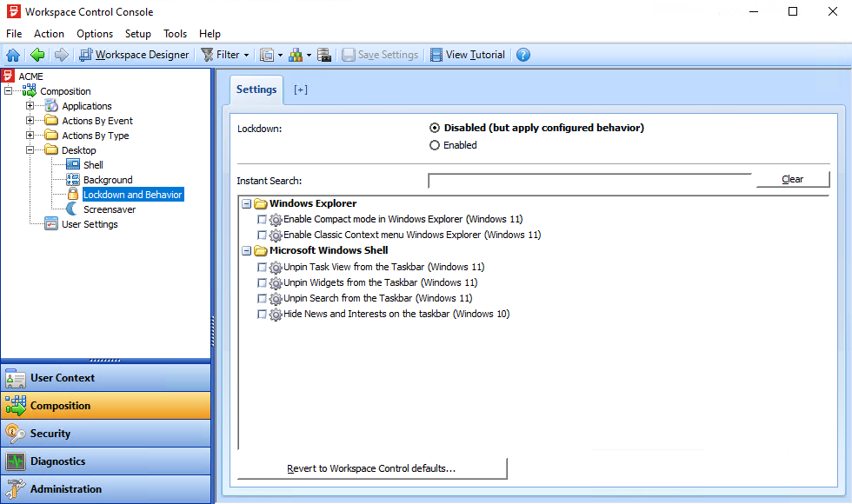Check Unpin Widgets from the Taskbar
Image resolution: width=852 pixels, height=504 pixels.
click(262, 283)
